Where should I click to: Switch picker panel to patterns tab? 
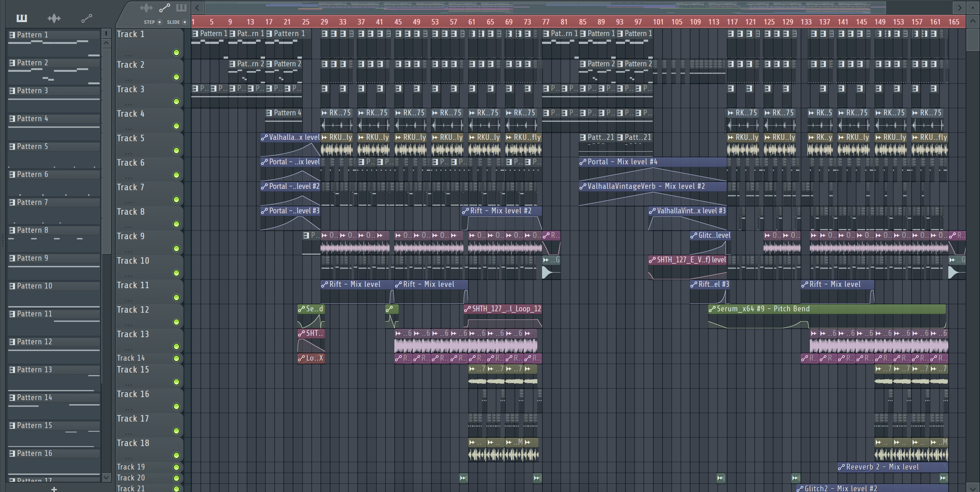point(22,18)
